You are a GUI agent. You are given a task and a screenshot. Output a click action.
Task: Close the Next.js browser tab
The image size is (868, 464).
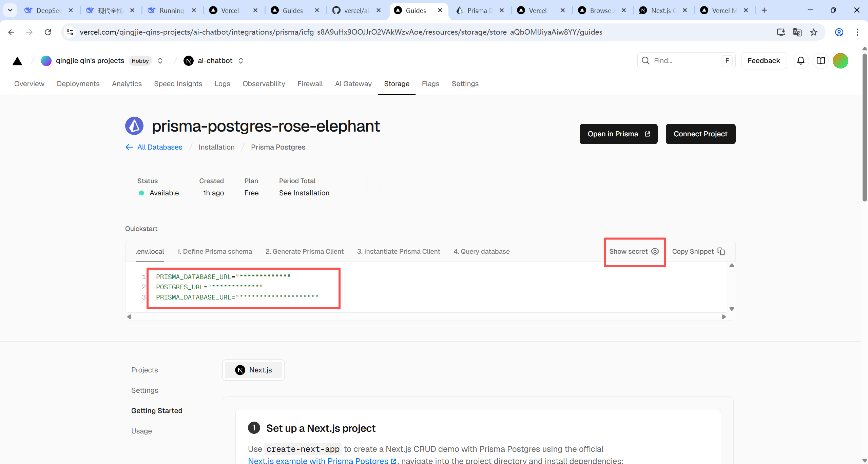coord(684,11)
